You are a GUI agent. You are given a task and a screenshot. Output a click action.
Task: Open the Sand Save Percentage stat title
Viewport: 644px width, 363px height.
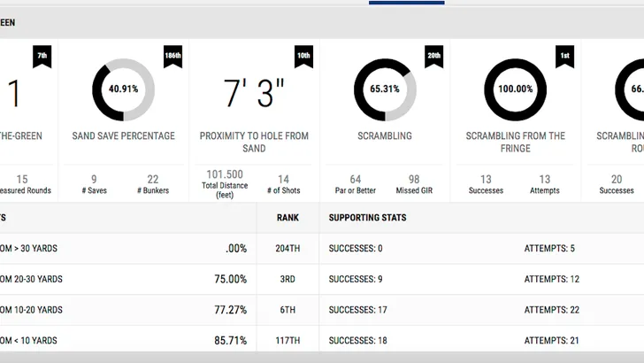click(x=124, y=136)
